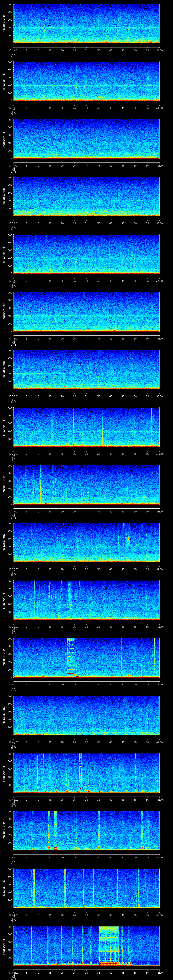Screen dimensions: 173x980
Task: Click the 17:39:00 start time label
Action: [13, 627]
